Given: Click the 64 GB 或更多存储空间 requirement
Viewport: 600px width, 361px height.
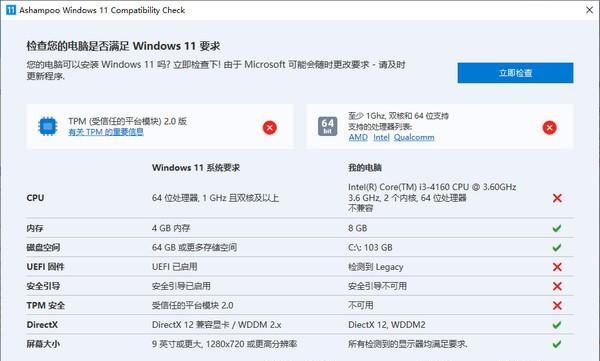Looking at the screenshot, I should pyautogui.click(x=194, y=247).
